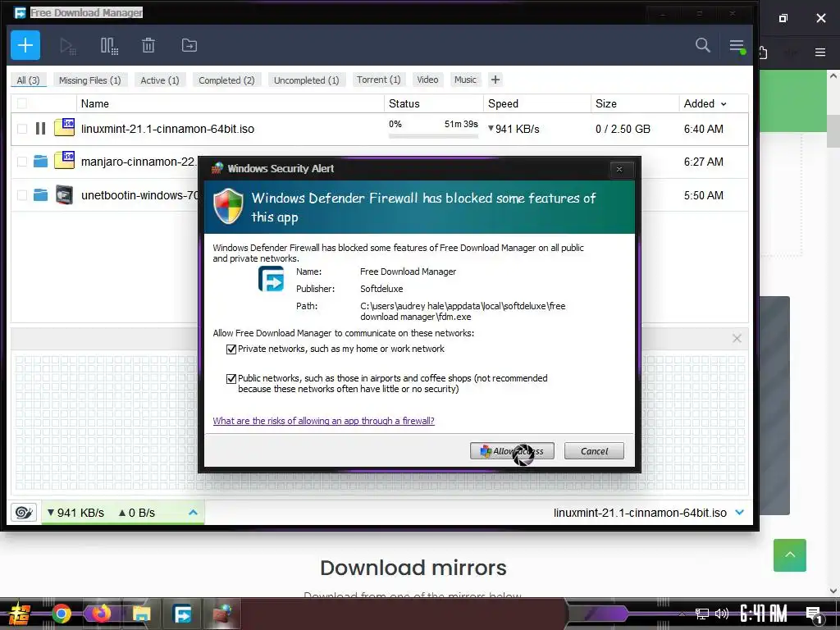The image size is (840, 630).
Task: Select linuxmint-21.1-cinnamon-64bit.iso row
Action: click(379, 129)
